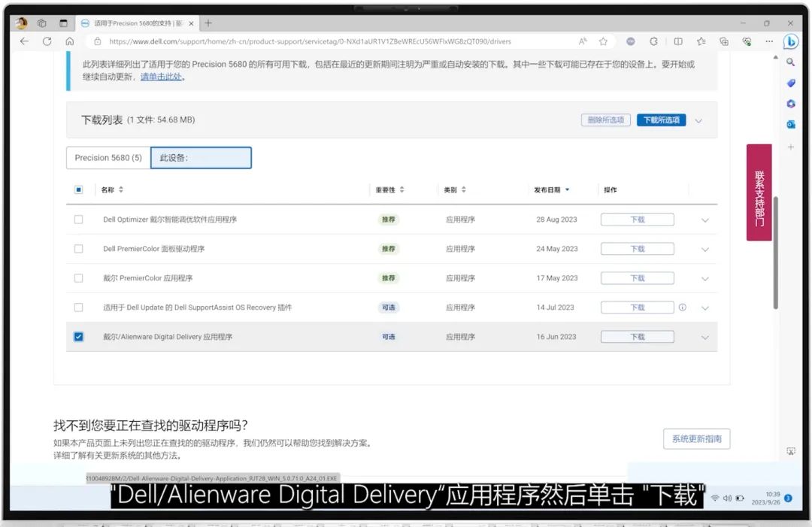Viewport: 812px width, 527px height.
Task: Download 戴尔 PremierColor 应用程序
Action: 638,278
